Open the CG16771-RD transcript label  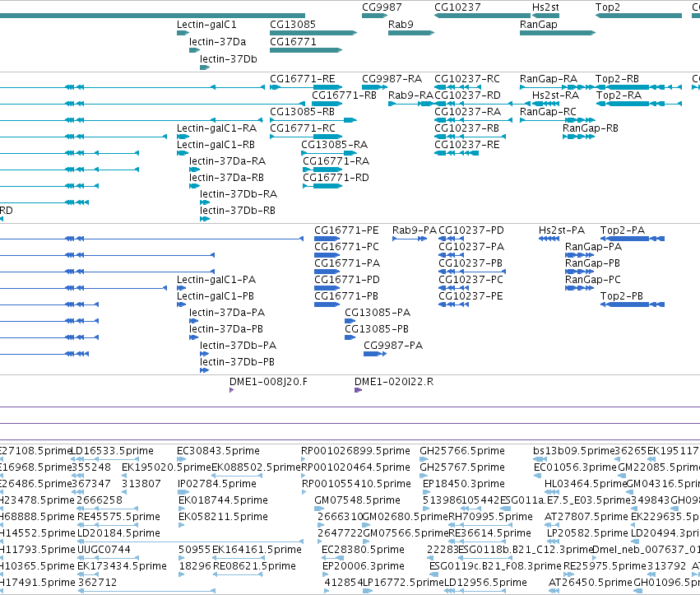[336, 178]
